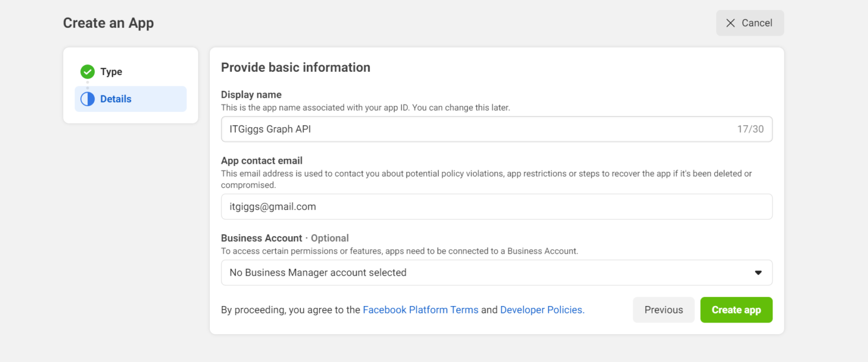The width and height of the screenshot is (868, 362).
Task: Cancel app creation
Action: [x=750, y=23]
